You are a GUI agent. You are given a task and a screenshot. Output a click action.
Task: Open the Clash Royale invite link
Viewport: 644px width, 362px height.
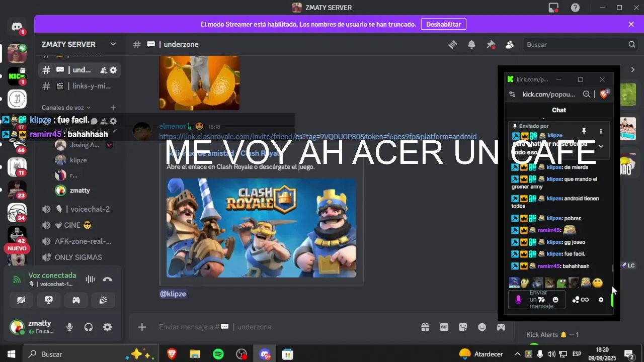(x=317, y=137)
